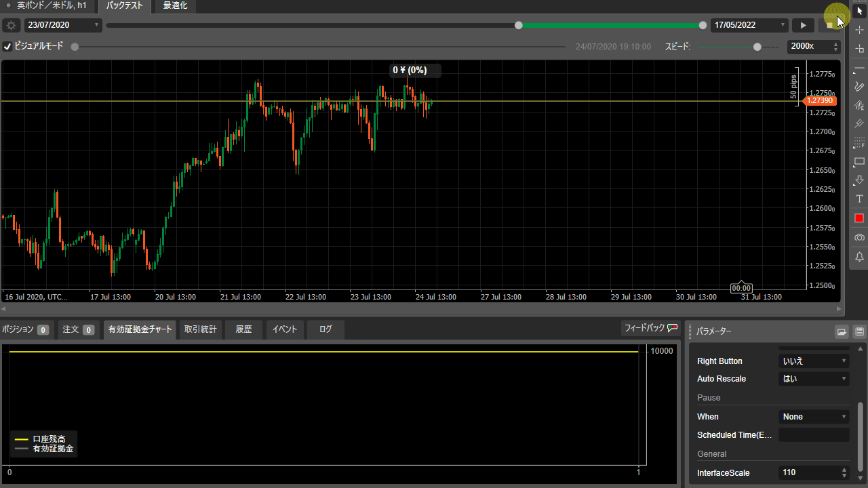The height and width of the screenshot is (488, 868).
Task: Open the Fibonacci retracement tool
Action: click(x=859, y=143)
